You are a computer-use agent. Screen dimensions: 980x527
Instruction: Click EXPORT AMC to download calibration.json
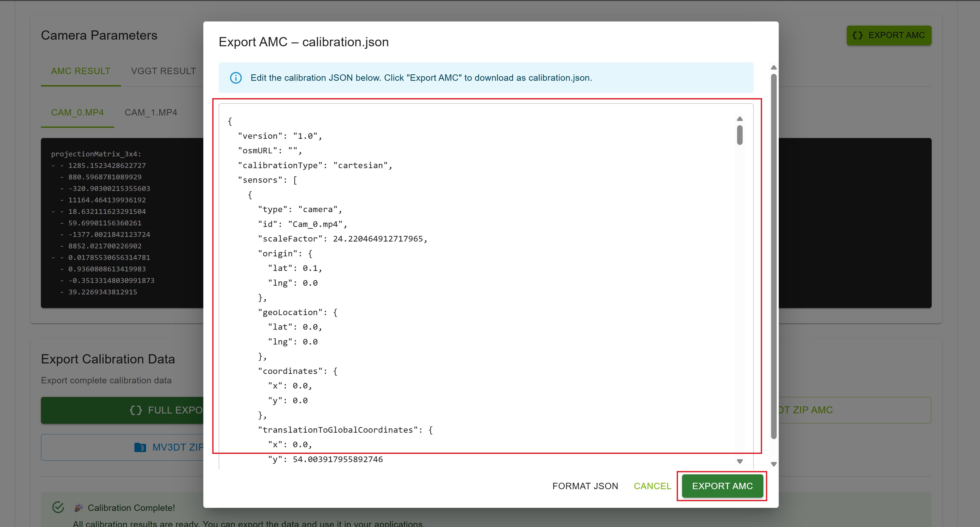[x=722, y=486]
